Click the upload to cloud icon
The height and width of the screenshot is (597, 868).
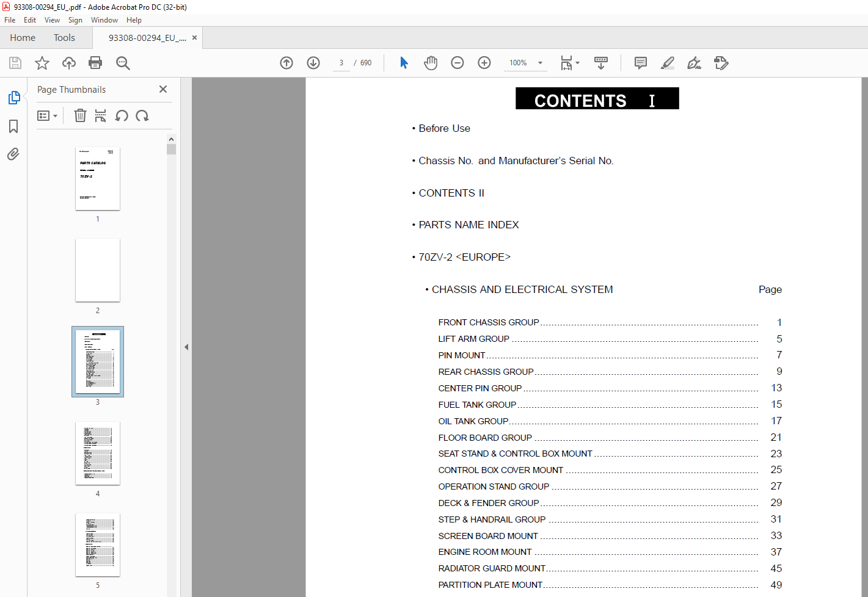pos(69,63)
